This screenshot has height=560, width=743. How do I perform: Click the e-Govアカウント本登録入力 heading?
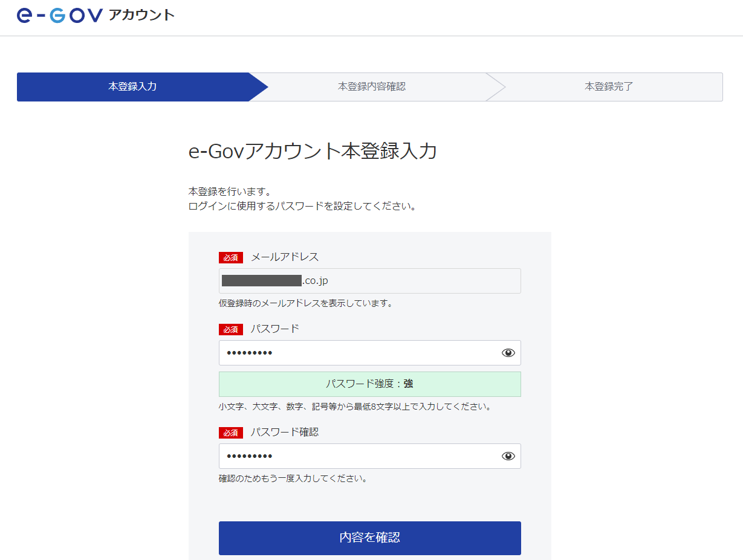coord(313,151)
